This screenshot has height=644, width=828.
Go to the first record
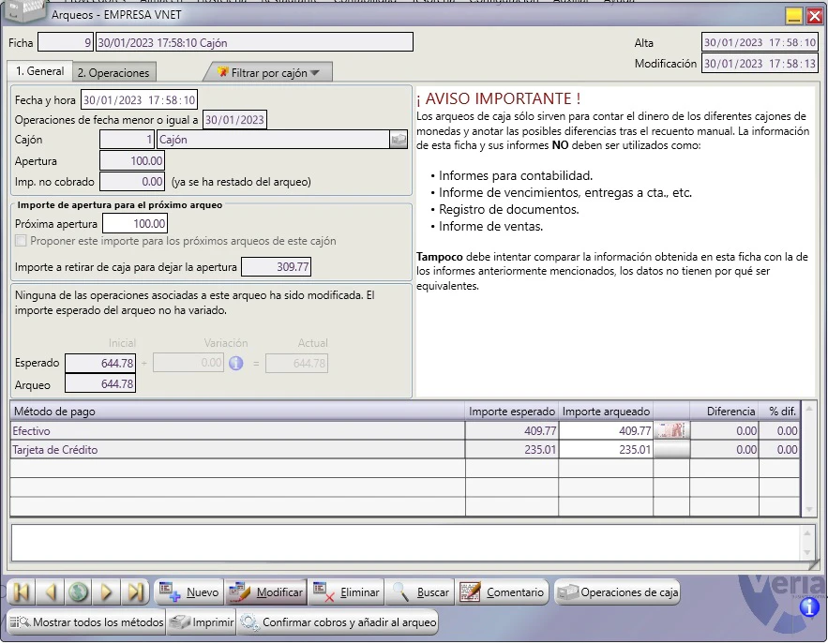click(22, 592)
